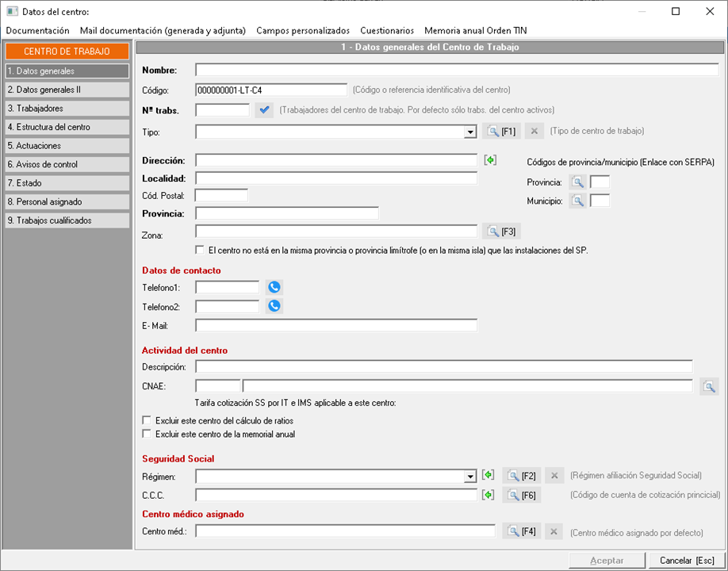Click into the Nombre text field
The image size is (728, 571).
(456, 70)
